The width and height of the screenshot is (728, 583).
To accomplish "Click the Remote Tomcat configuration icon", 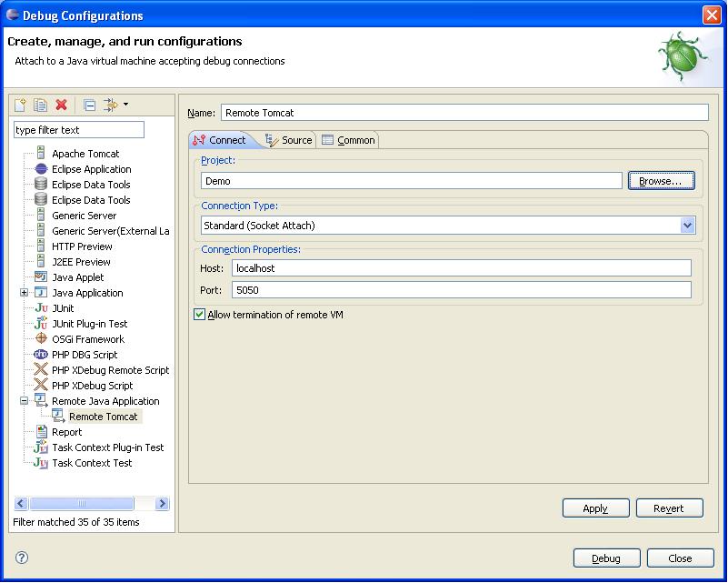I will pyautogui.click(x=58, y=416).
